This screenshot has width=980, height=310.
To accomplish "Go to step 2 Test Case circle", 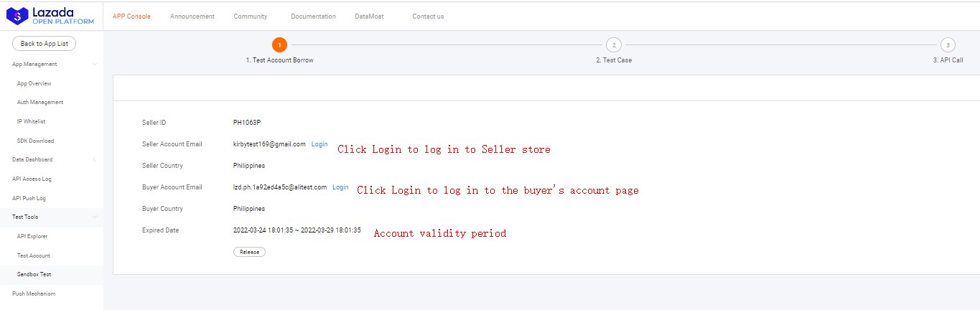I will pos(613,44).
